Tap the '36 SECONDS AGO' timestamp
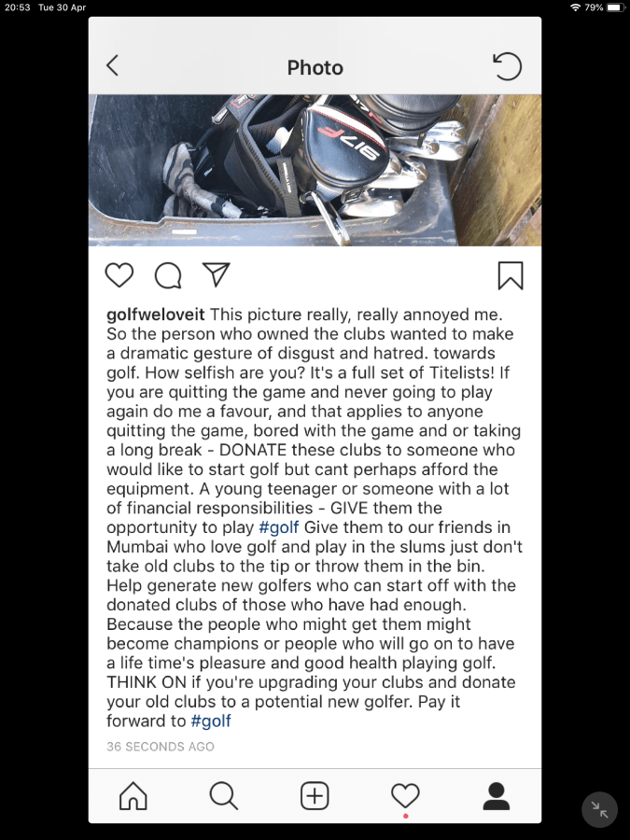This screenshot has width=630, height=840. pyautogui.click(x=161, y=747)
